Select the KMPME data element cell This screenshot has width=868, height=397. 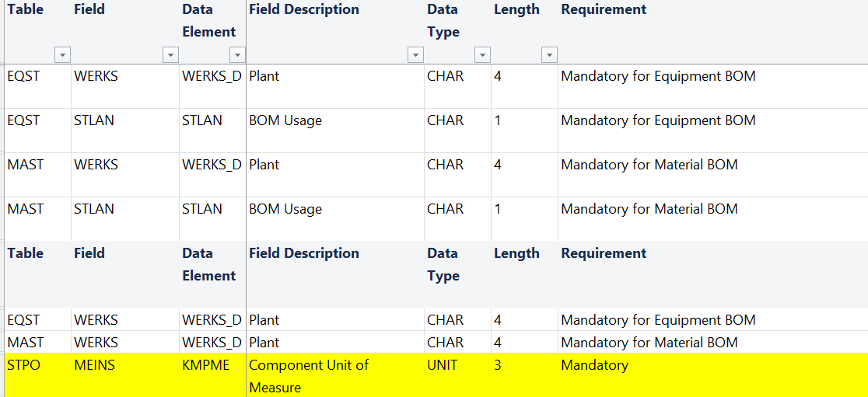(x=205, y=365)
